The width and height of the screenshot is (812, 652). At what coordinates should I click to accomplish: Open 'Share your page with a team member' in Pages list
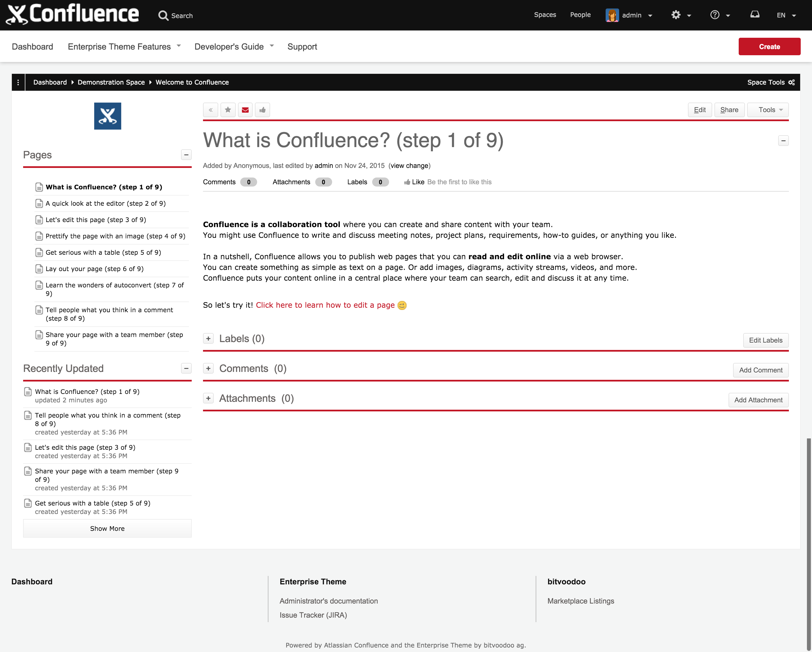(114, 339)
